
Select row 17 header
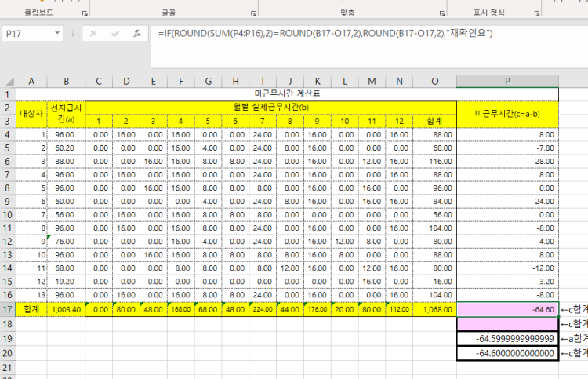click(x=9, y=309)
